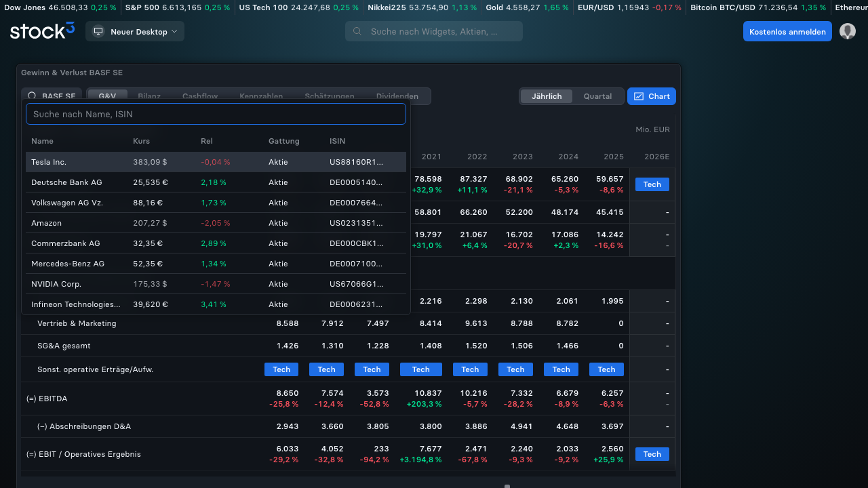868x488 pixels.
Task: Focus the 'Suche nach Name, ISIN' field
Action: coord(216,114)
